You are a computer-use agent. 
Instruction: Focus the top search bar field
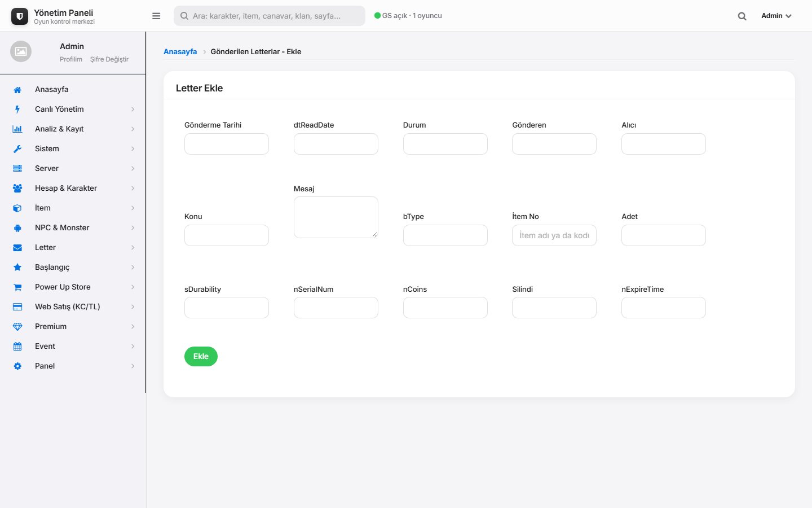(x=270, y=16)
